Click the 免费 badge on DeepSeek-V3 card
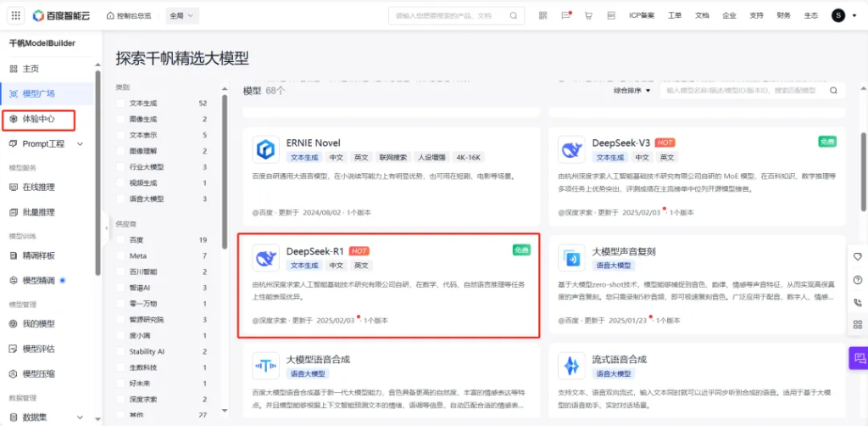The height and width of the screenshot is (426, 868). tap(827, 142)
